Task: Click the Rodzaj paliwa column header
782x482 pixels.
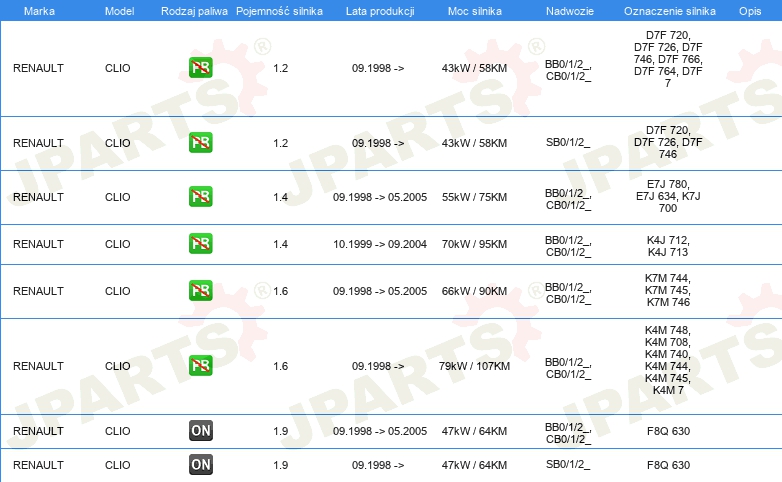Action: click(x=194, y=11)
